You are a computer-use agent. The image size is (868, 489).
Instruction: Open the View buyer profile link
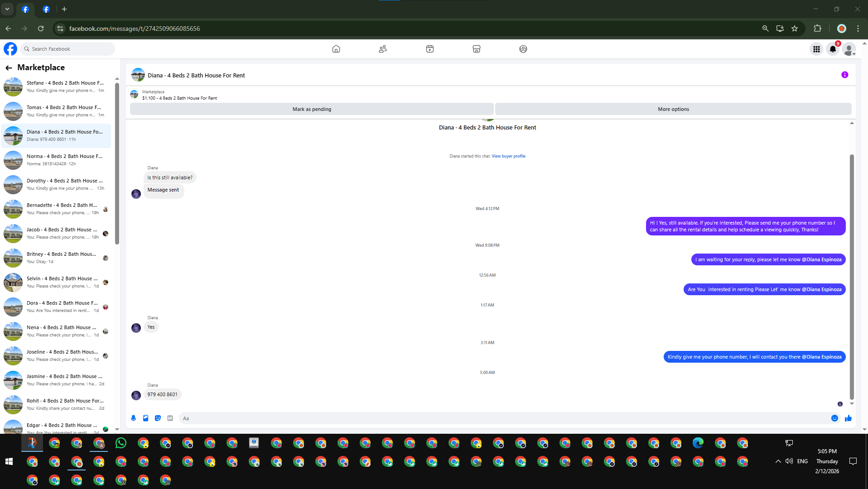tap(508, 156)
